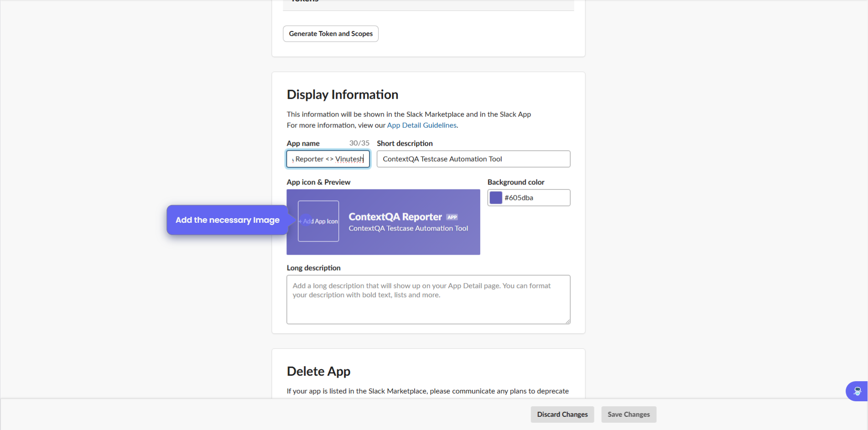This screenshot has height=430, width=868.
Task: Click the 30/35 character counter
Action: click(x=359, y=143)
